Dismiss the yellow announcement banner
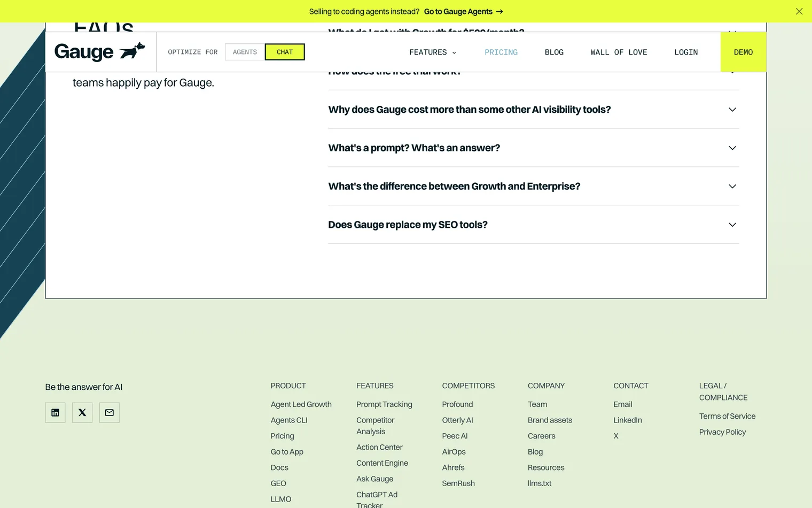Screen dimensions: 812x508 pyautogui.click(x=799, y=11)
